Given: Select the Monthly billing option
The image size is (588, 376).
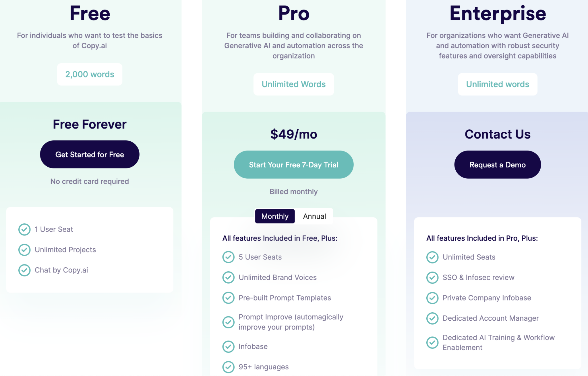Looking at the screenshot, I should pos(275,216).
